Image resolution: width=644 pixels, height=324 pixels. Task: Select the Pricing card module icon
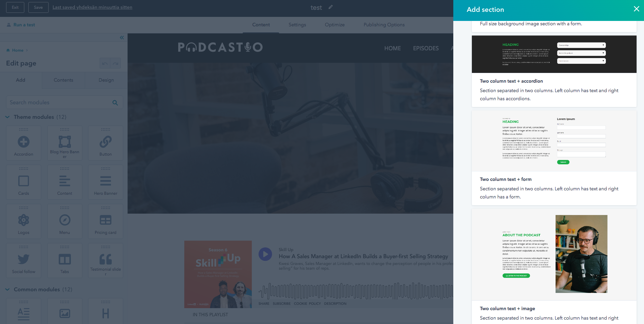pos(106,220)
